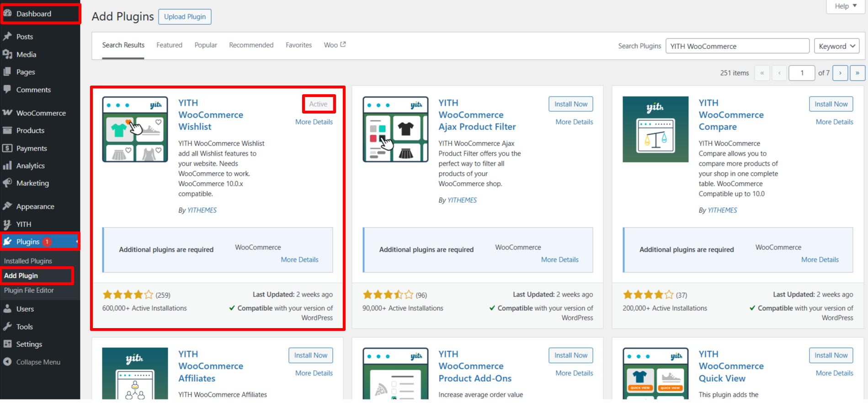Click the Collapse Menu arrow icon
The height and width of the screenshot is (410, 868).
point(7,362)
